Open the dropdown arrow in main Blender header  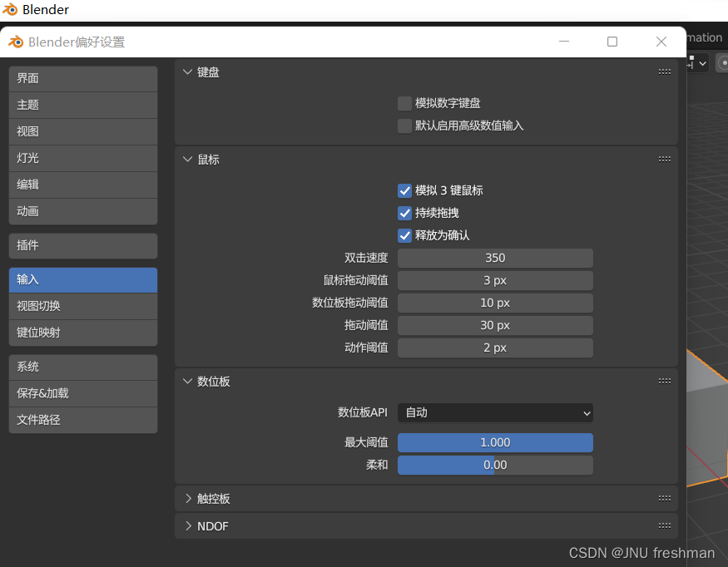[702, 63]
